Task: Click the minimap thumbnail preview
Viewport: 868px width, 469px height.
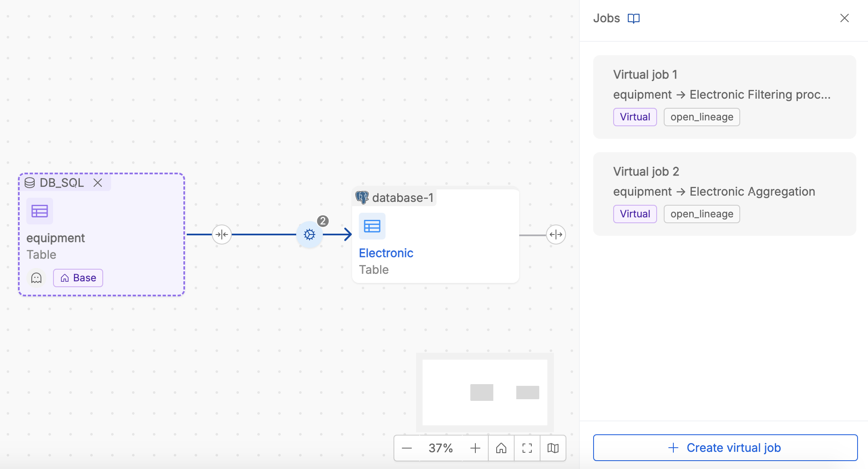Action: [x=485, y=393]
